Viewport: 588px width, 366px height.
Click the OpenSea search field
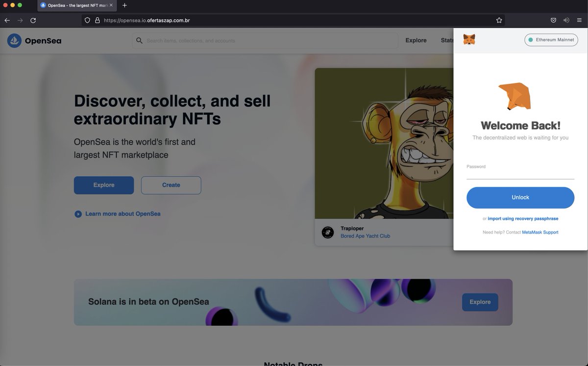tap(265, 41)
